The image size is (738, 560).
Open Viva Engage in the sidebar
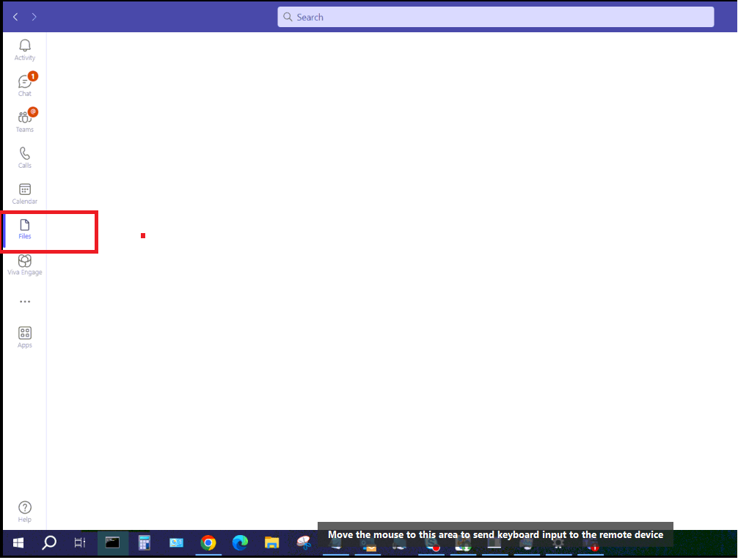[x=24, y=265]
